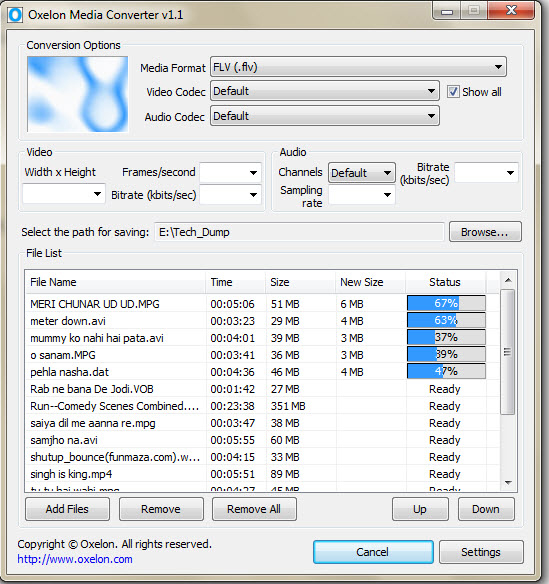
Task: Sort by the Size column header
Action: 300,282
